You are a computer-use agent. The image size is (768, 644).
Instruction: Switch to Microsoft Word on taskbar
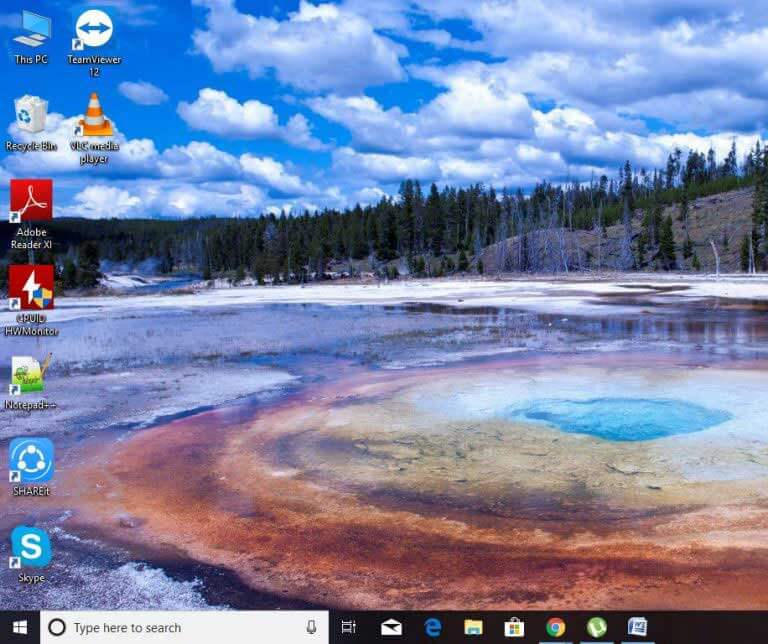637,627
